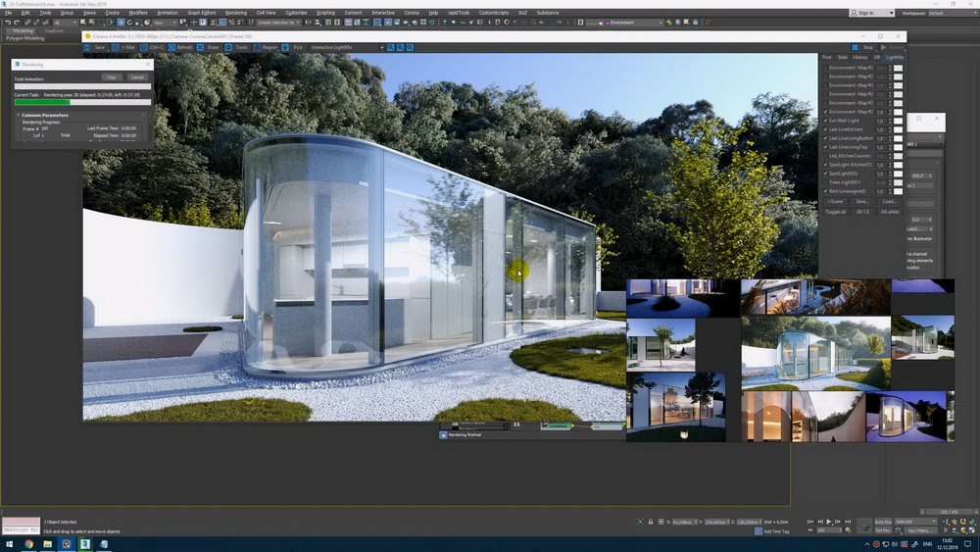980x552 pixels.
Task: Click Play Animation button
Action: (x=829, y=522)
